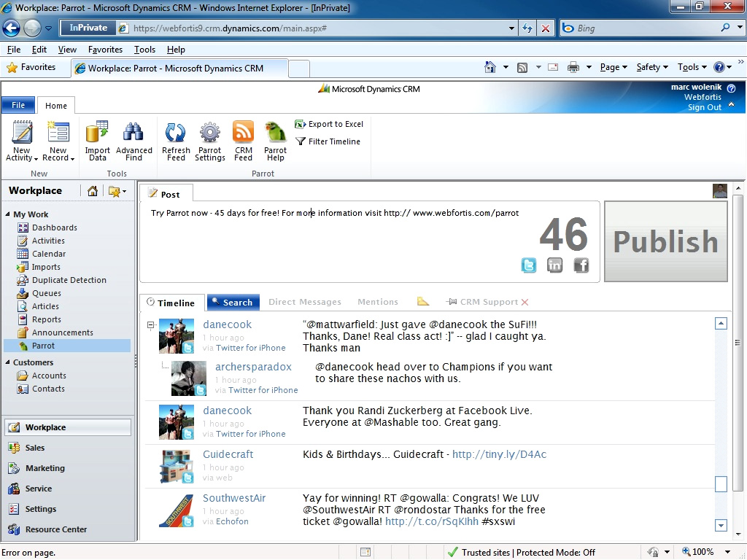The image size is (747, 560).
Task: Open the Workplace favorites folder dropdown
Action: click(x=117, y=191)
